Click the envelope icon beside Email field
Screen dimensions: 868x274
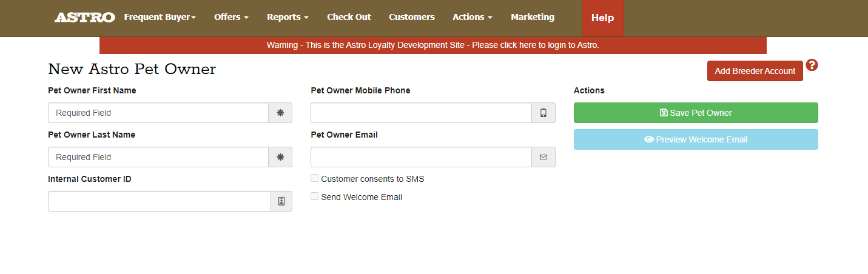543,157
